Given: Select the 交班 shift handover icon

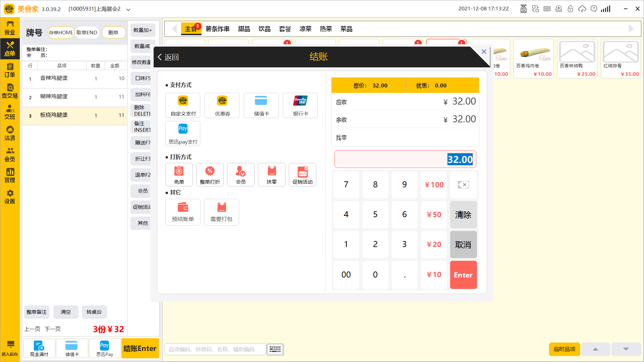Looking at the screenshot, I should (10, 111).
